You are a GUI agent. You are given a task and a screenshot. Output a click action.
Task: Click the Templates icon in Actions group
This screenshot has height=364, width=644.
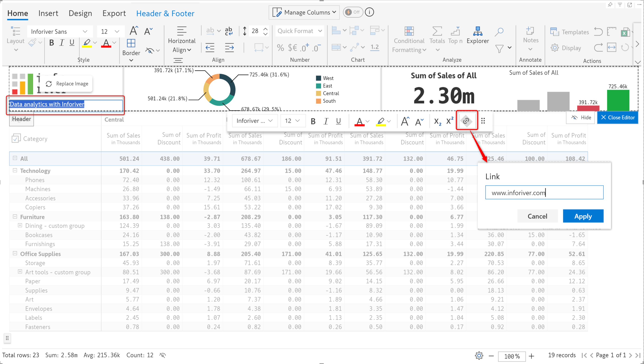pos(554,32)
